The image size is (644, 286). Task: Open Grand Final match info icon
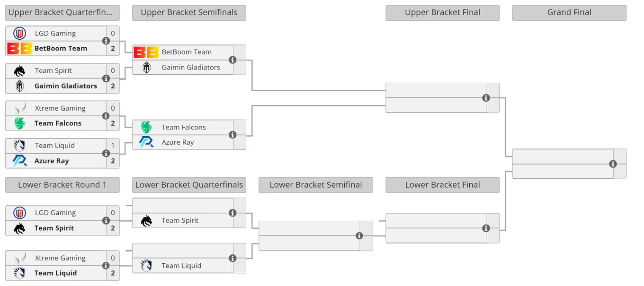coord(613,164)
